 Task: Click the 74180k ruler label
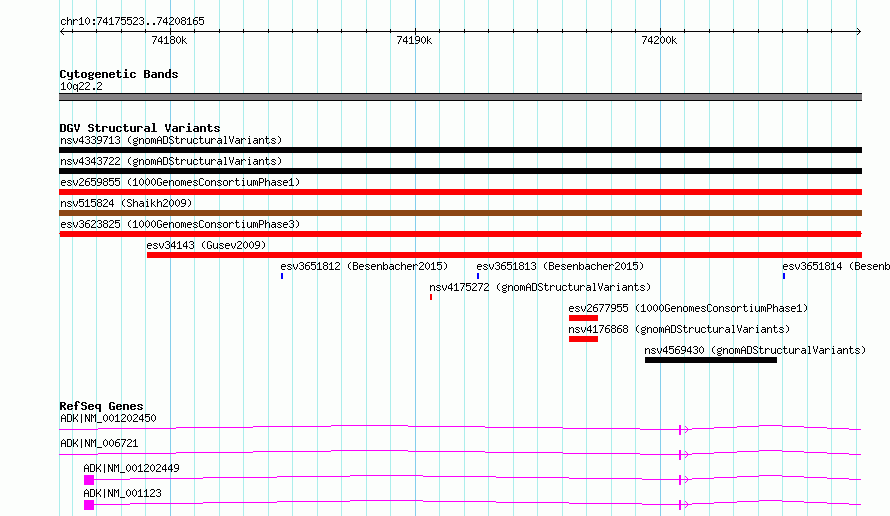(x=169, y=40)
